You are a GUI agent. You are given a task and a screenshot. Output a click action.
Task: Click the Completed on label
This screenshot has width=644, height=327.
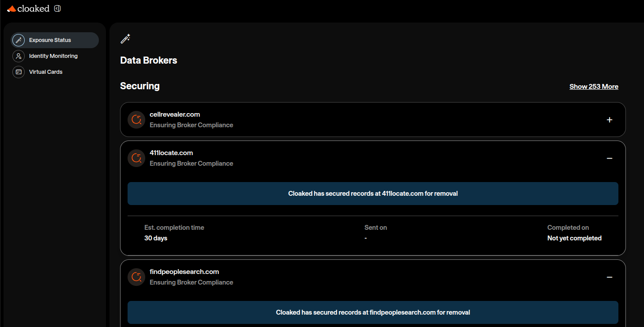pyautogui.click(x=568, y=228)
